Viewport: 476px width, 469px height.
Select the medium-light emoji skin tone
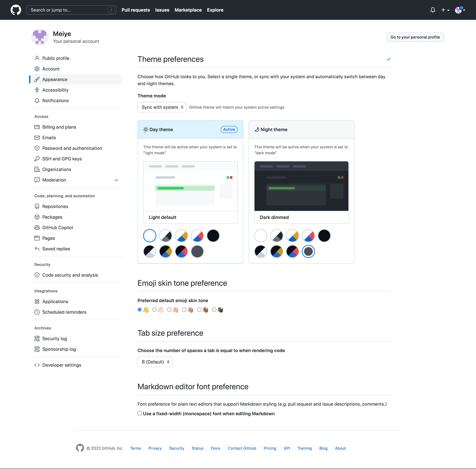[169, 310]
